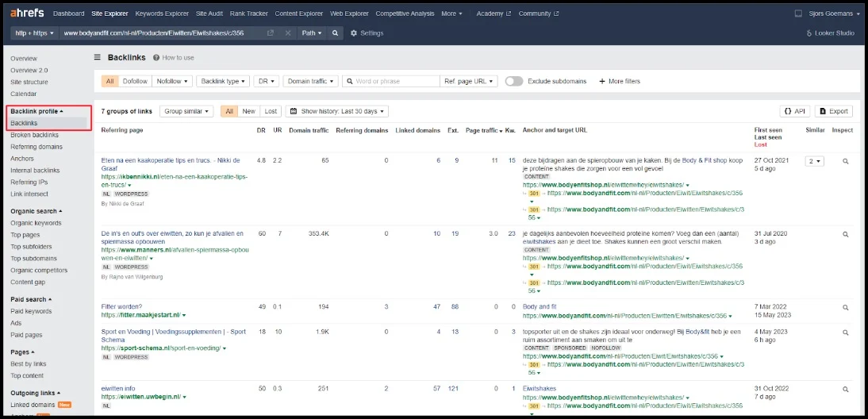Show only Lost backlinks

[271, 111]
